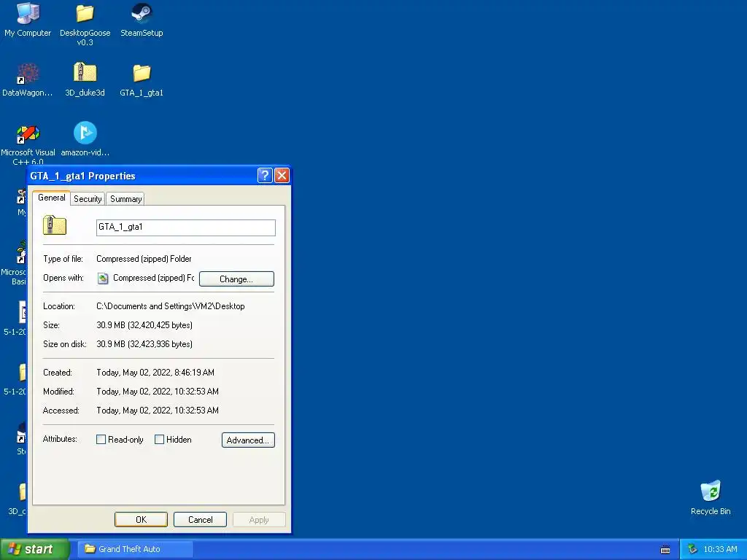
Task: Click the Cancel button
Action: [x=200, y=519]
